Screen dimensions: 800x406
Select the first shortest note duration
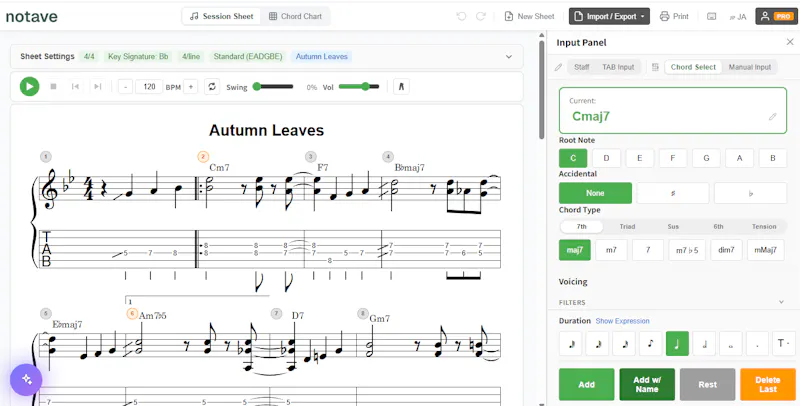571,344
